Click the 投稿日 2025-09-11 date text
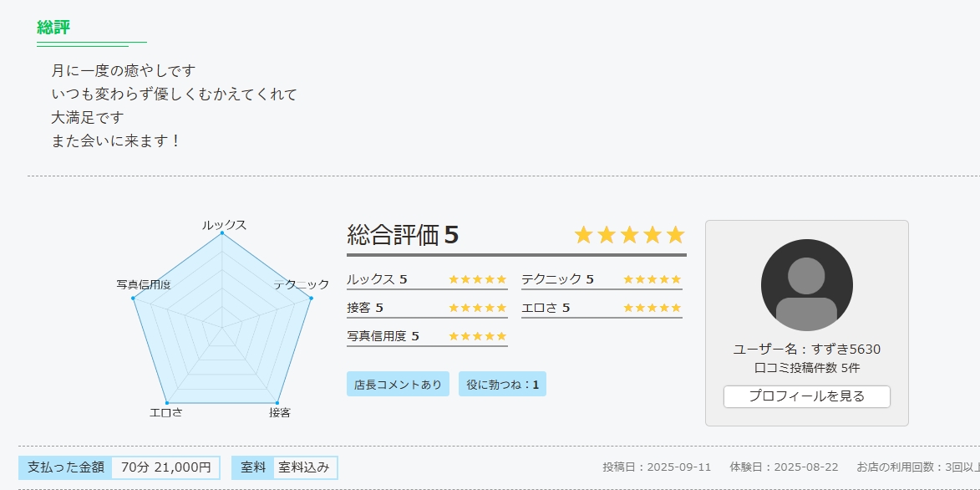980x490 pixels. 657,467
